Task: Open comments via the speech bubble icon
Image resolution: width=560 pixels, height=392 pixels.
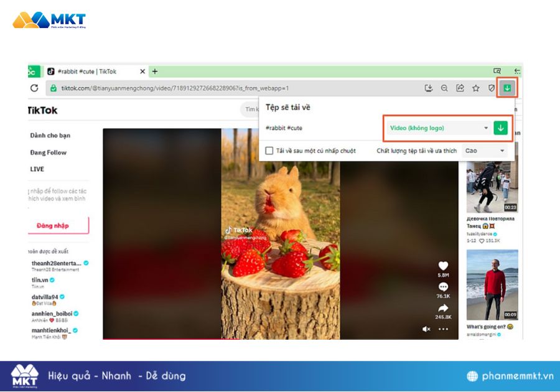Action: point(443,287)
